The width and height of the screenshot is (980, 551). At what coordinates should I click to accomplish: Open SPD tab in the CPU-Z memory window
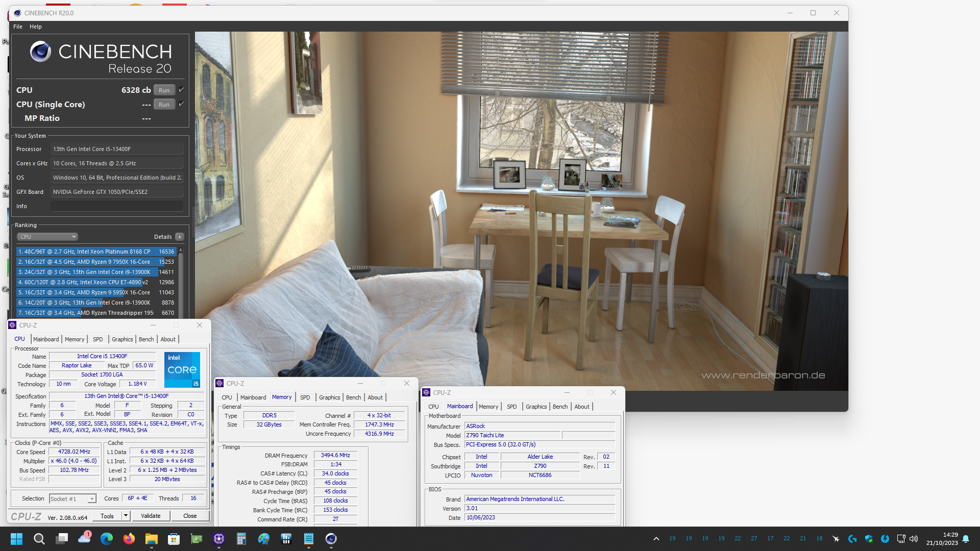305,397
